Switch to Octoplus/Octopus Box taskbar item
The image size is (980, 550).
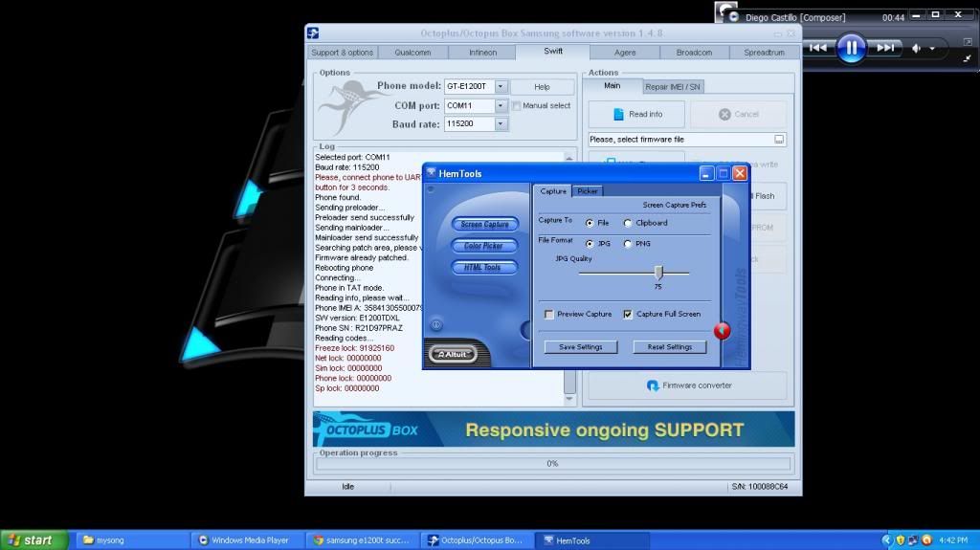coord(479,540)
